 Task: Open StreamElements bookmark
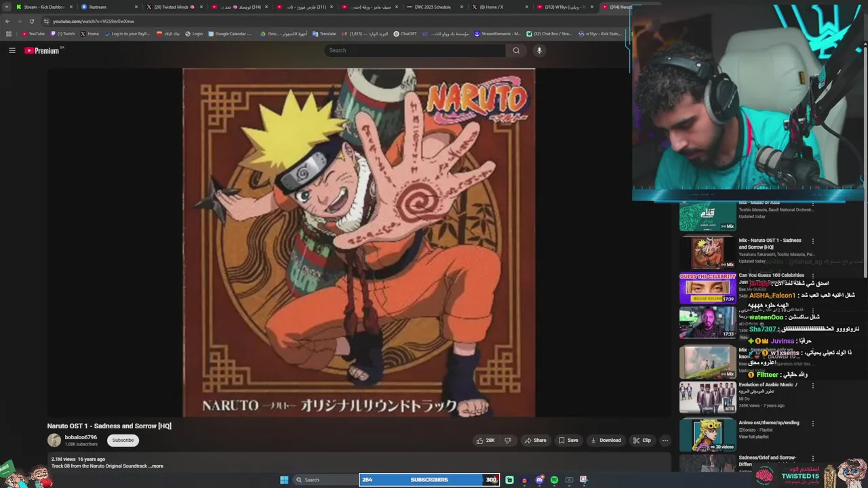point(498,34)
